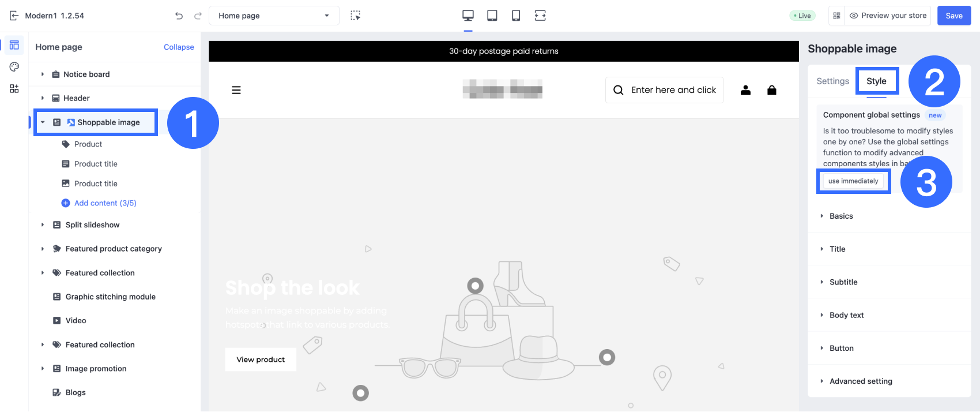Select the Blogs section

pos(76,392)
